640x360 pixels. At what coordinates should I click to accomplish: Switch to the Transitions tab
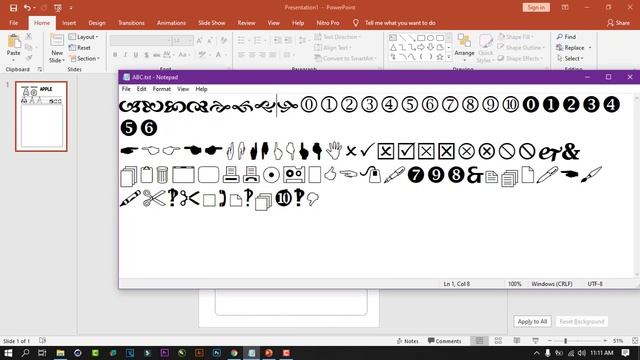coord(131,23)
